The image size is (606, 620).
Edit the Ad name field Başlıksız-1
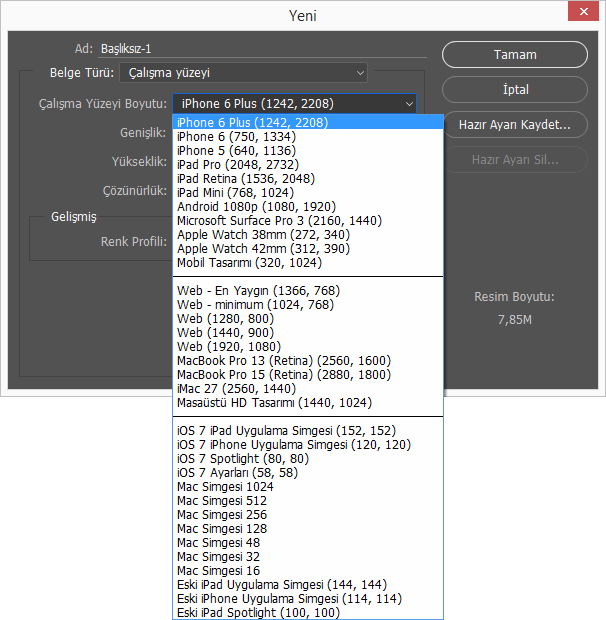(262, 49)
